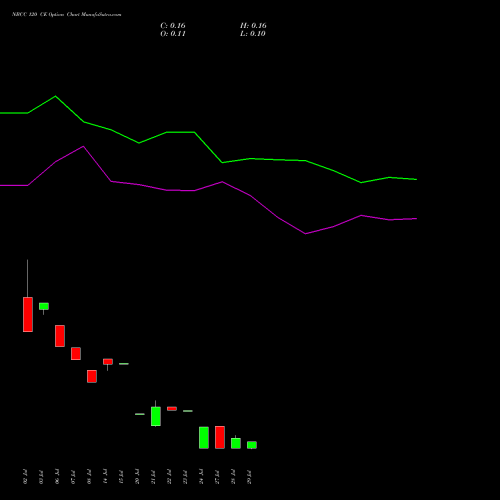Click the '20 Jul' date axis label
The height and width of the screenshot is (500, 500).
pyautogui.click(x=137, y=477)
